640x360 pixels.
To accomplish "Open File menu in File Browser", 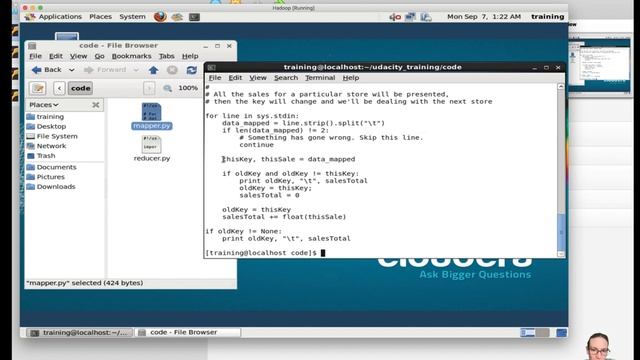I will click(35, 56).
